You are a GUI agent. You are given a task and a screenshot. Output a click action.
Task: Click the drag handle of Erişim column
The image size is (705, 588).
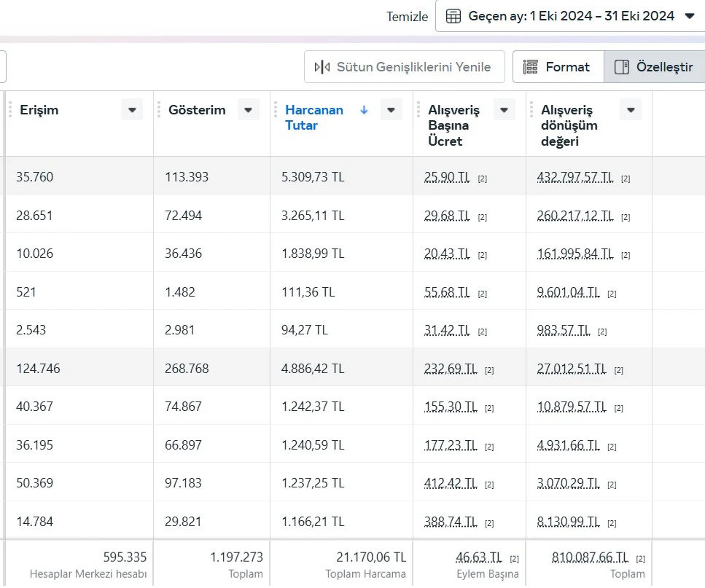click(11, 110)
